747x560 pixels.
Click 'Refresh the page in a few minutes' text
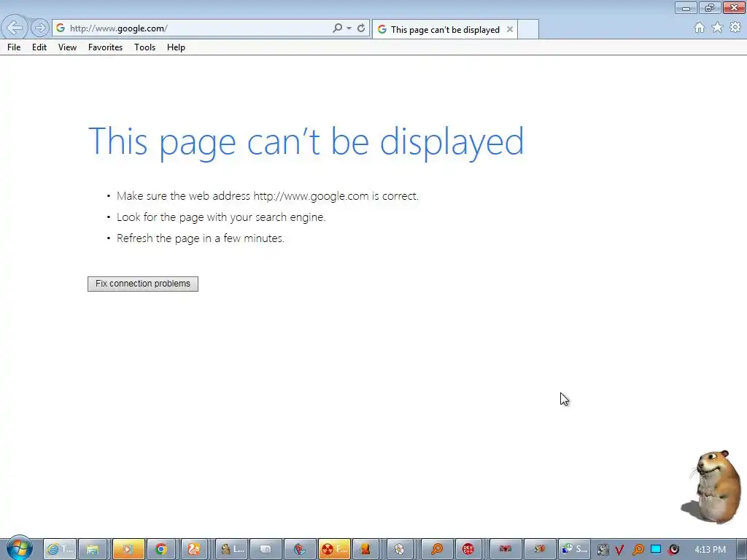point(201,238)
